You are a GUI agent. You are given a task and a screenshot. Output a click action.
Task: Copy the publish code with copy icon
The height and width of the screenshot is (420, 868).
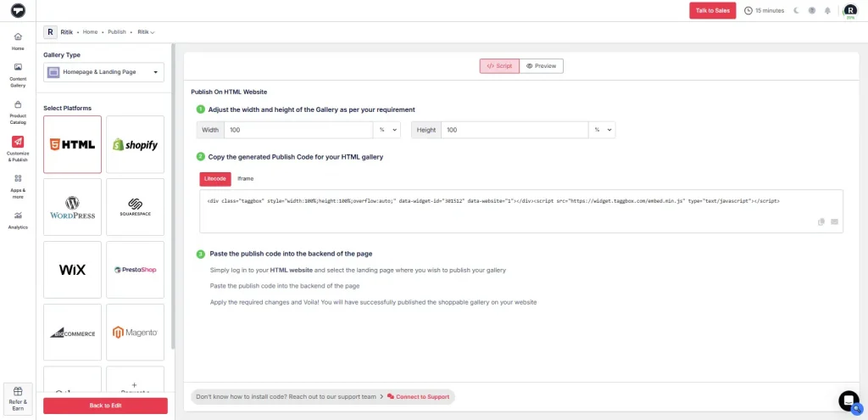click(x=821, y=222)
